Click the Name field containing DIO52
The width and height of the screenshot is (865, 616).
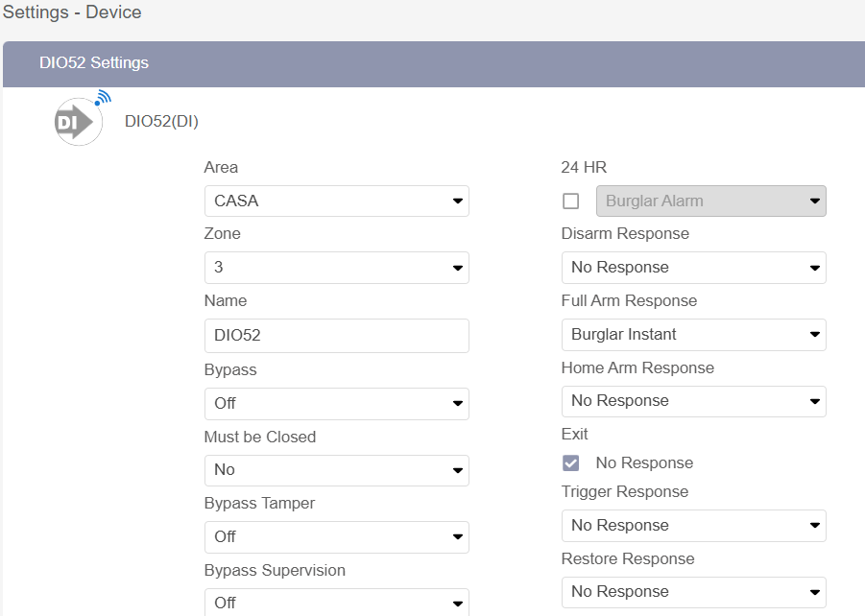click(336, 336)
